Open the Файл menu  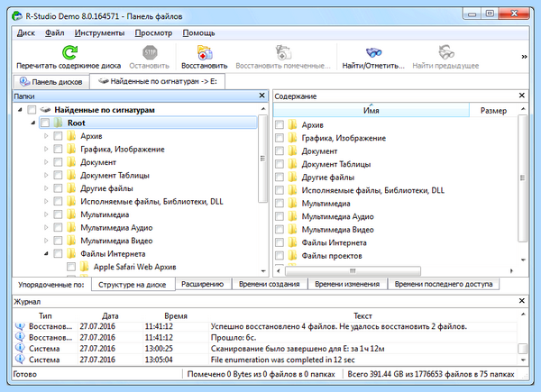pos(54,32)
